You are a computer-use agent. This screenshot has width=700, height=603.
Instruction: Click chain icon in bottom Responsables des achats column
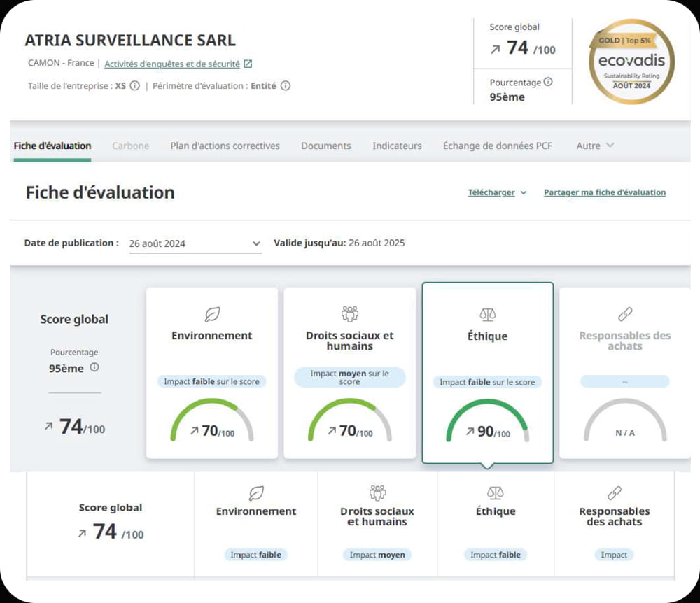pos(615,493)
